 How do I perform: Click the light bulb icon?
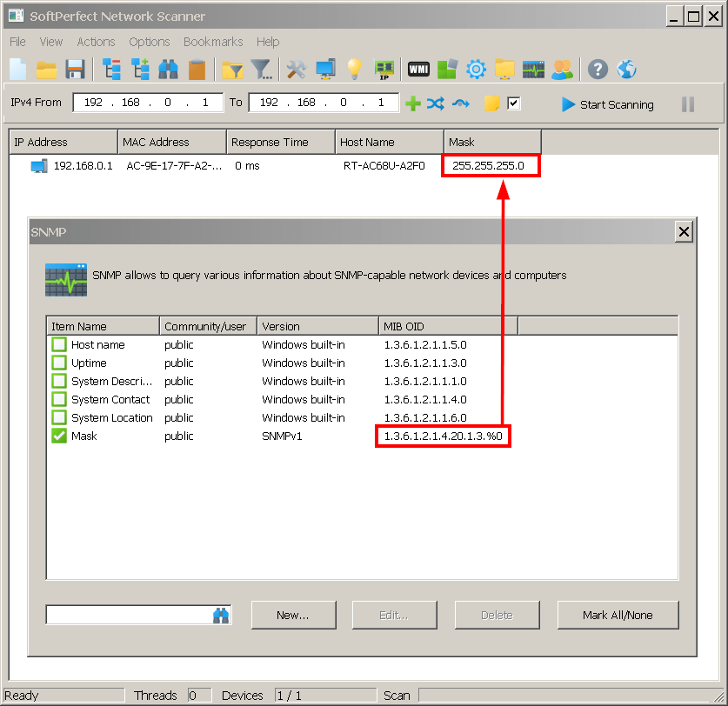tap(354, 70)
